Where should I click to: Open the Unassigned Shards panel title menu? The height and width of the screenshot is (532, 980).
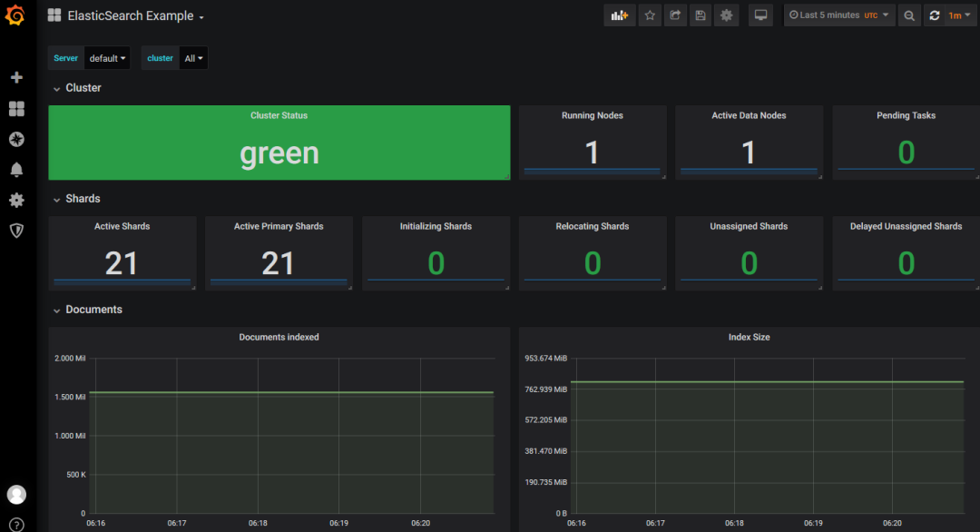pos(749,226)
